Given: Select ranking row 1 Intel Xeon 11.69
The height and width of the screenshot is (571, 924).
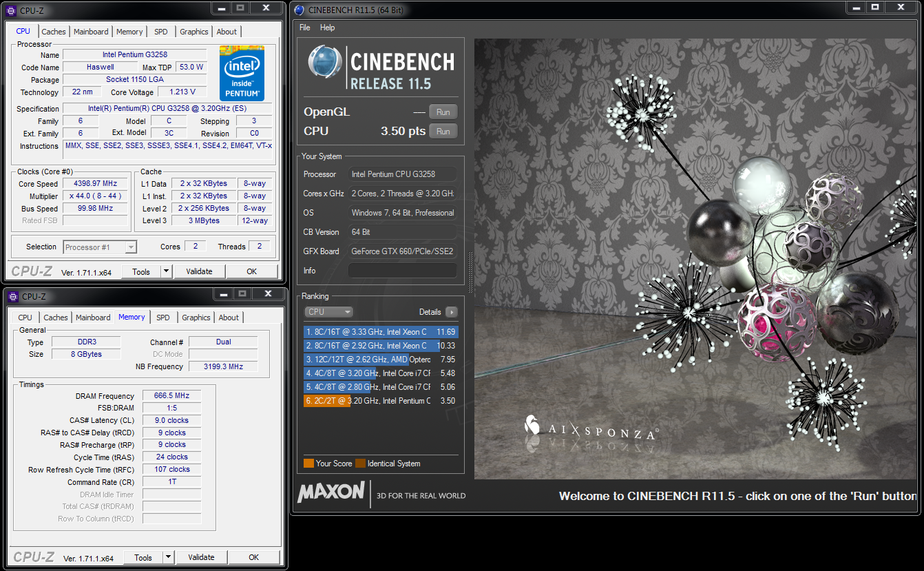Looking at the screenshot, I should pos(381,332).
